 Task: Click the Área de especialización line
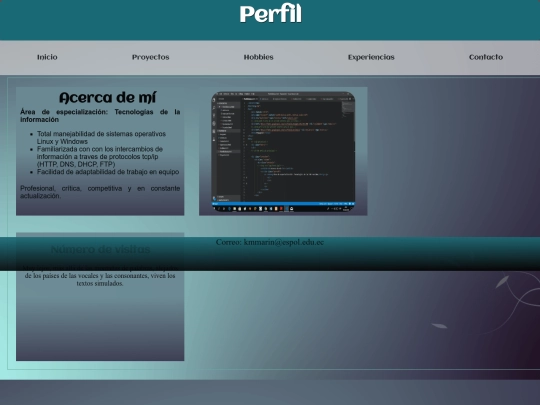point(100,116)
